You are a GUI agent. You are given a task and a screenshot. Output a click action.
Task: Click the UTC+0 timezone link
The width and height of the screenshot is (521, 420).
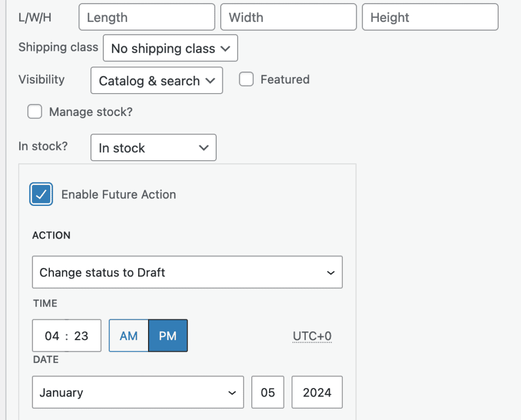(312, 336)
